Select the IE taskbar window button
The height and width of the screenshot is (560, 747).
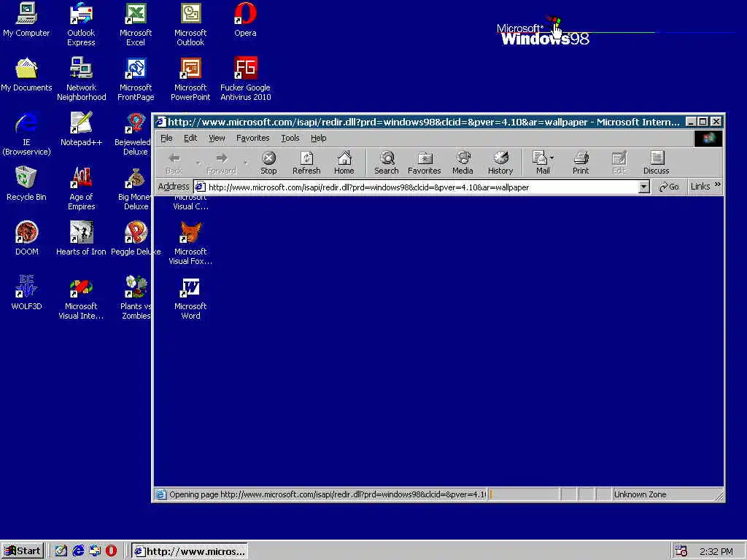point(189,551)
